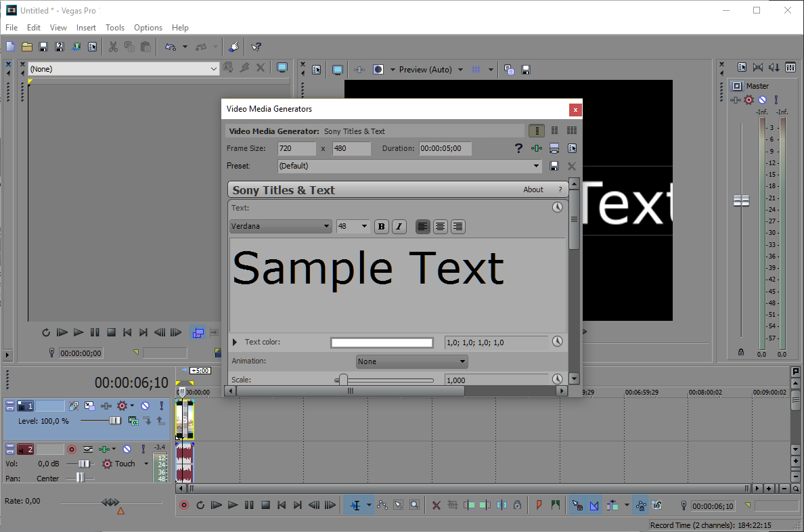Toggle animation for Text parameter clock icon
The width and height of the screenshot is (804, 532).
click(x=558, y=207)
